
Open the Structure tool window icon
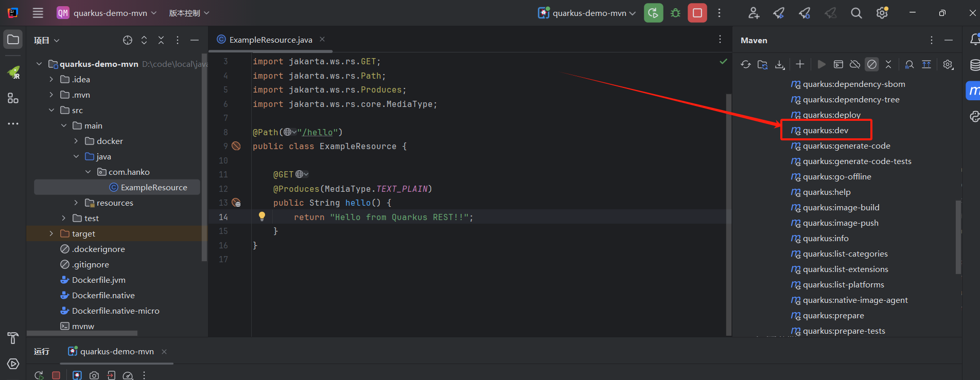coord(13,98)
